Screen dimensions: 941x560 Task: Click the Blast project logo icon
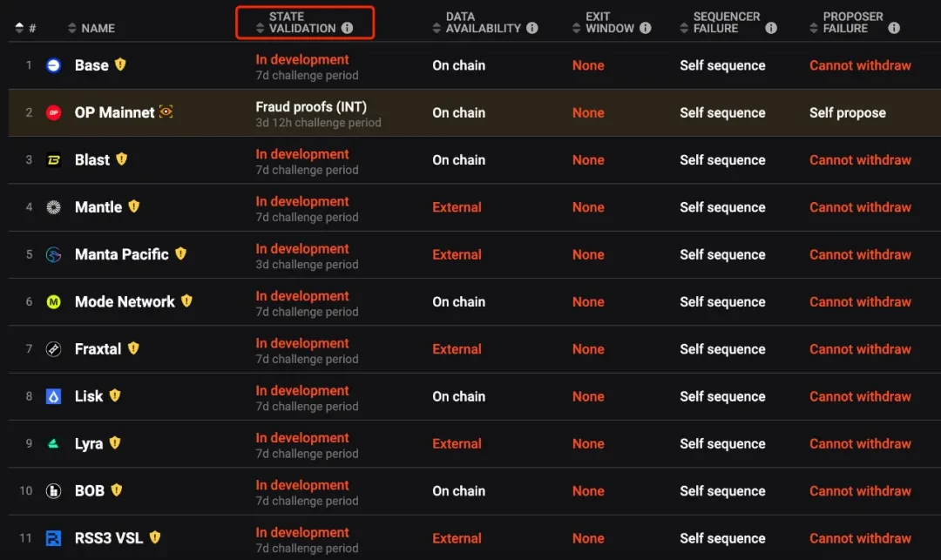click(x=53, y=160)
